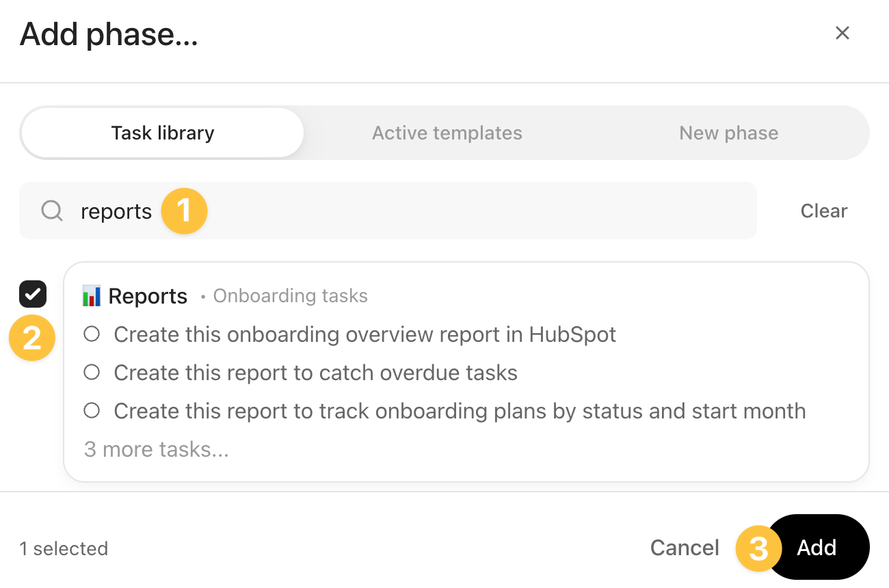Select the onboarding overview report task circle
Screen dimensions: 889x588
tap(92, 334)
